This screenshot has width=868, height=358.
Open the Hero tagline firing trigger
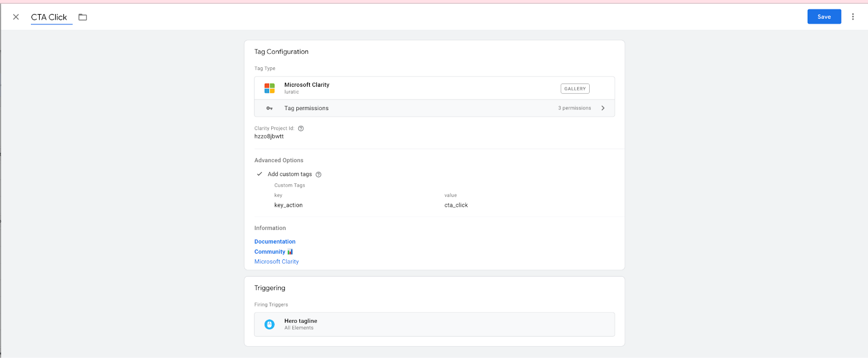point(435,324)
